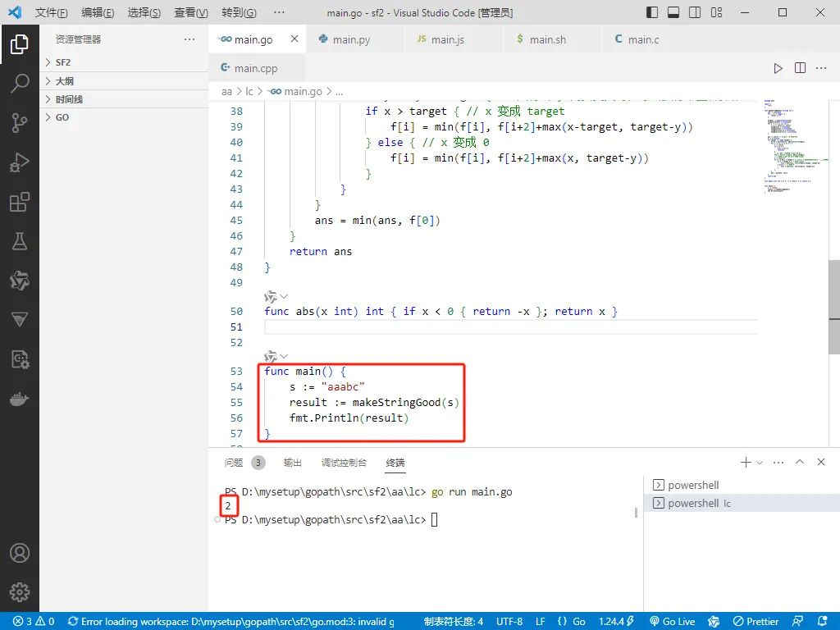Switch to main.cpp tab
The height and width of the screenshot is (630, 840).
click(257, 68)
